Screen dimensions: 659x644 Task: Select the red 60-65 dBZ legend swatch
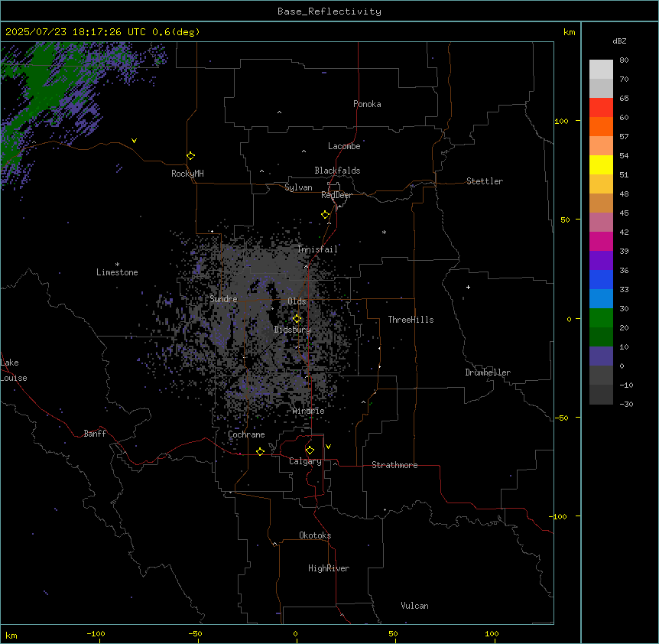point(601,108)
